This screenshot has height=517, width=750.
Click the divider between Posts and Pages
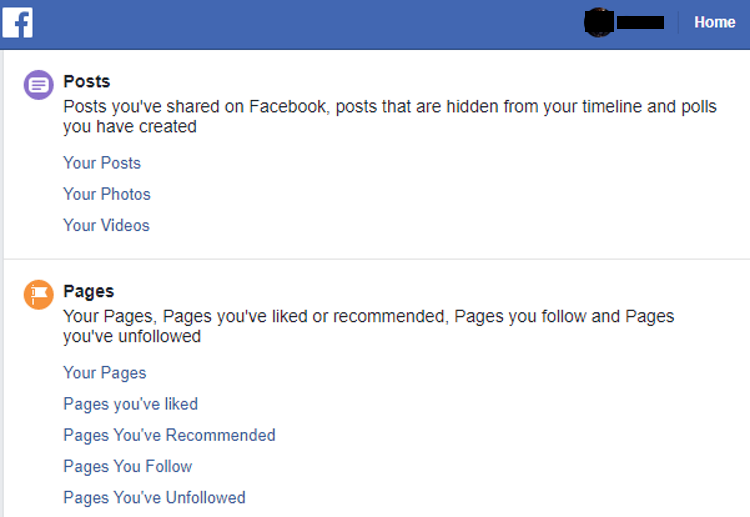coord(377,259)
